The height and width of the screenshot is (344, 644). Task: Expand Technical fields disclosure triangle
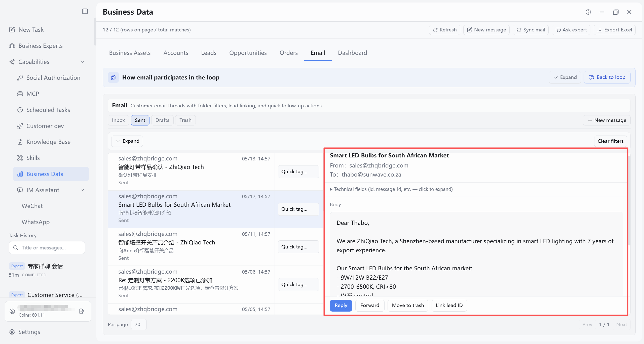click(331, 189)
